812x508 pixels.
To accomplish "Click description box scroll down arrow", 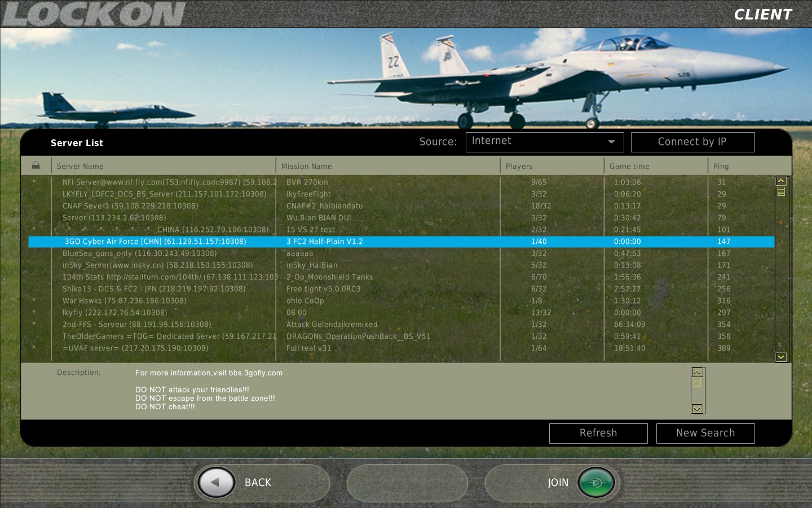I will coord(698,409).
